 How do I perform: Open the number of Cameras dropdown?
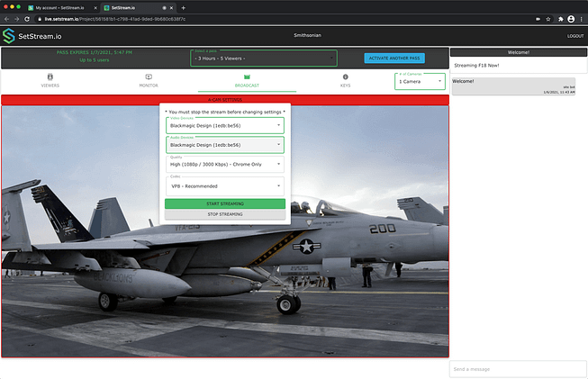pos(420,81)
